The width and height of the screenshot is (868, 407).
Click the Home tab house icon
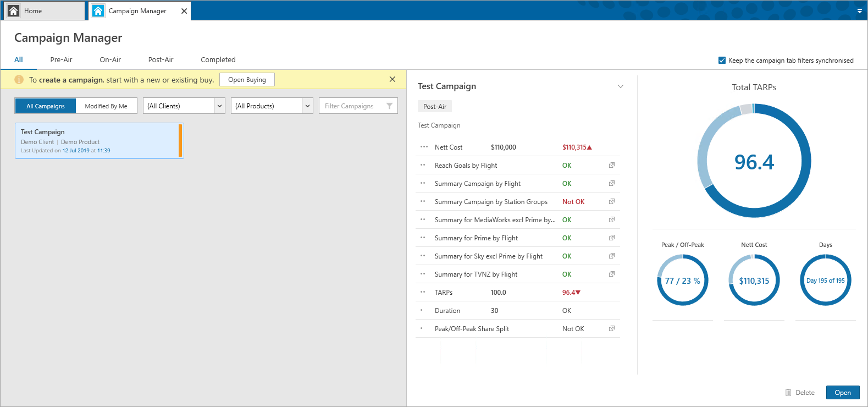14,10
